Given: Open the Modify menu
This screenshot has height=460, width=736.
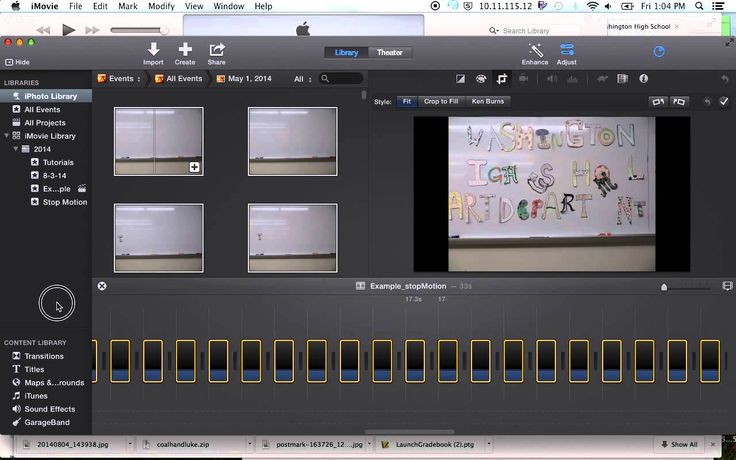Looking at the screenshot, I should (161, 6).
